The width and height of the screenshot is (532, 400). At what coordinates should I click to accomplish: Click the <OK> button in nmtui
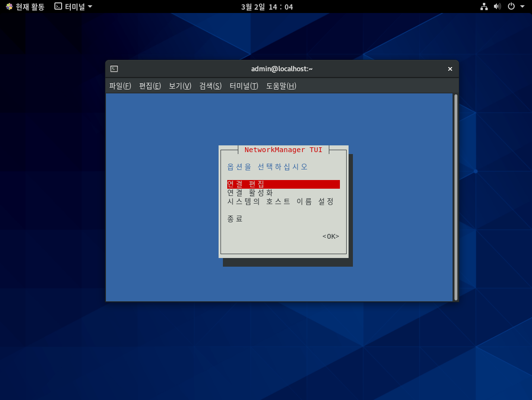click(x=331, y=236)
